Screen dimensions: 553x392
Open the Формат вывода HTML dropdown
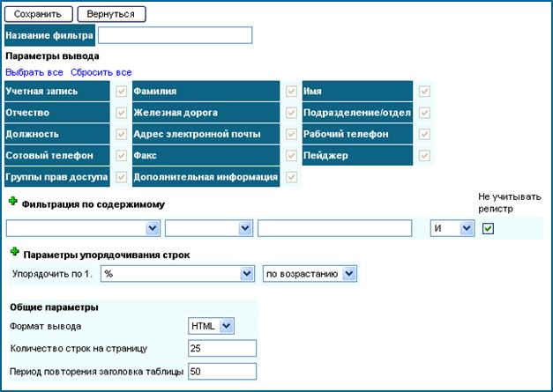[x=211, y=326]
